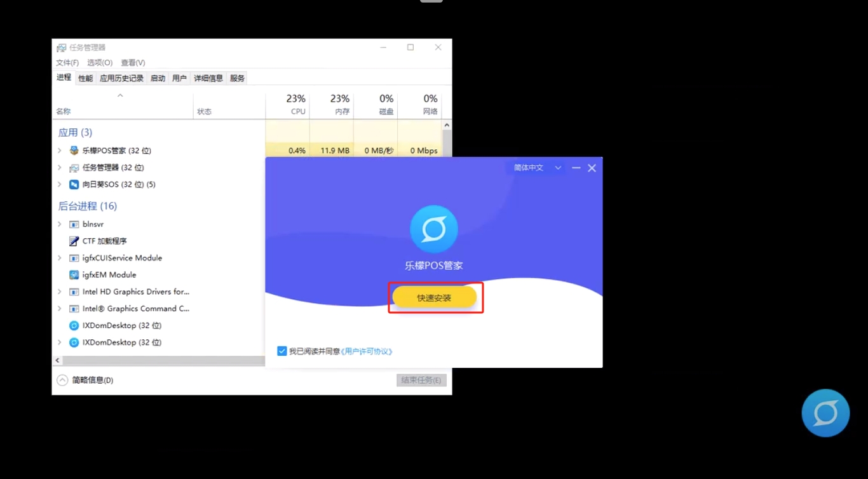
Task: Click the sort-direction arrow above 名称
Action: [x=120, y=95]
